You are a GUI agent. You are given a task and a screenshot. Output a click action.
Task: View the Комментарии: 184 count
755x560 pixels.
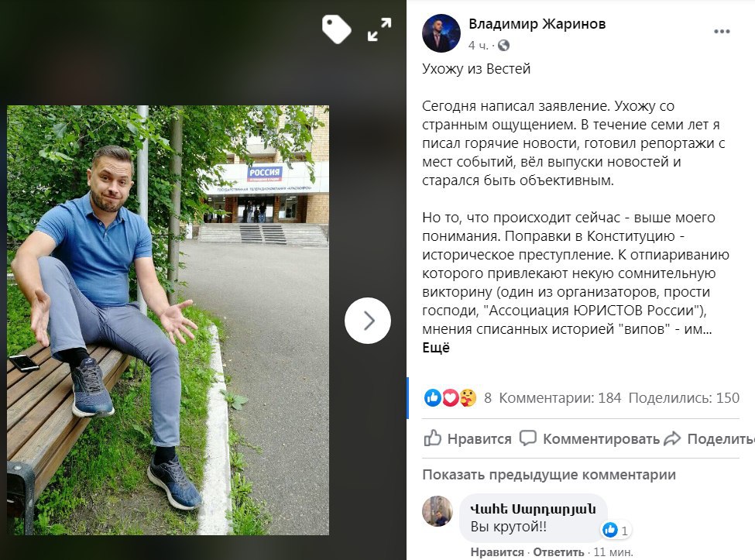[x=560, y=397]
